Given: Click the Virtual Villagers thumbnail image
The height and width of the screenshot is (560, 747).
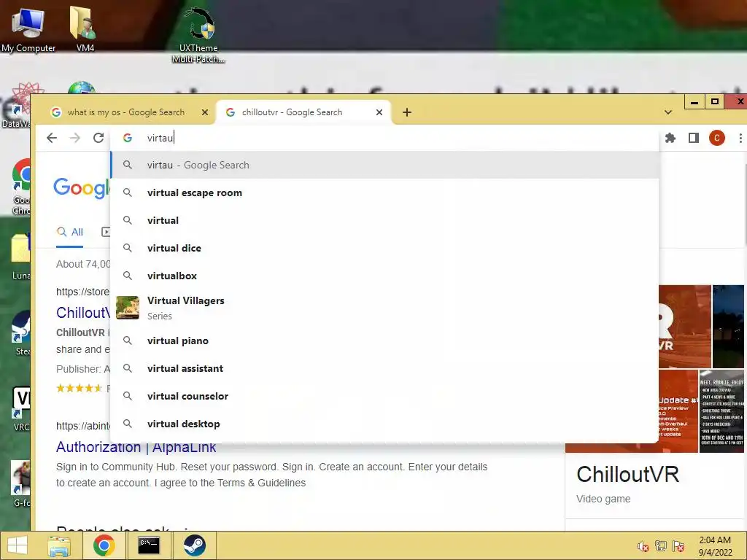Looking at the screenshot, I should click(x=128, y=308).
